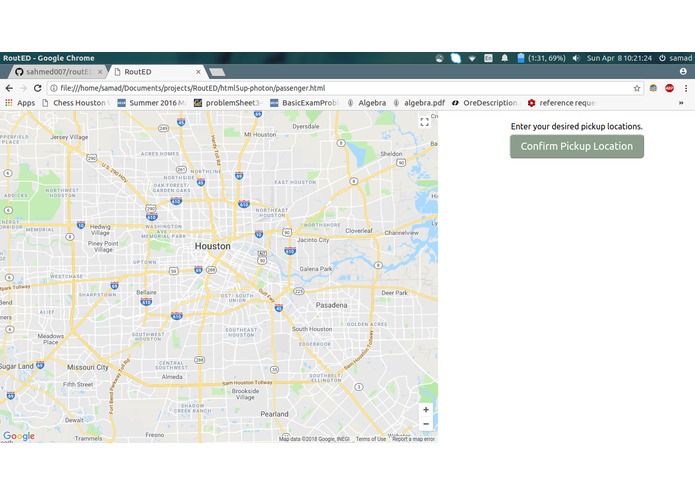Click the power icon next to samad
Image resolution: width=695 pixels, height=494 pixels.
pos(662,58)
